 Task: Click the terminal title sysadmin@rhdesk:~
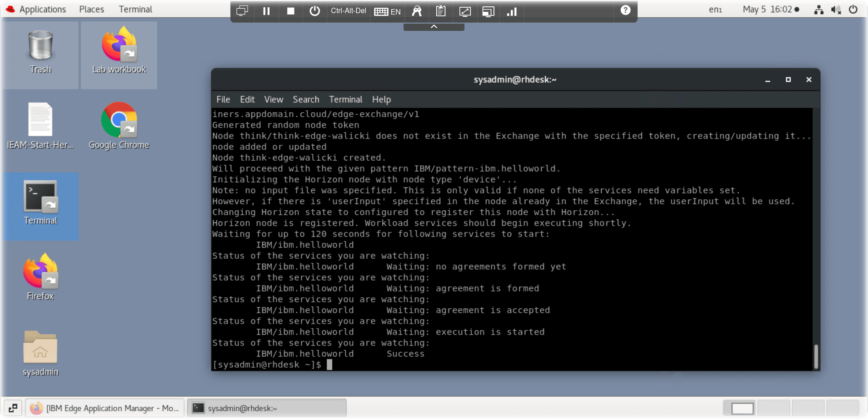(515, 79)
